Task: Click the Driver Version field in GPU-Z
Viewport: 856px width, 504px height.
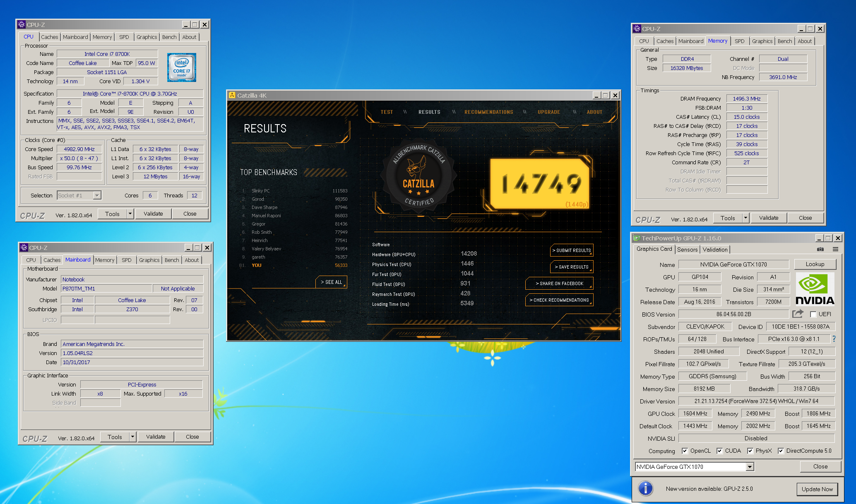Action: (756, 401)
